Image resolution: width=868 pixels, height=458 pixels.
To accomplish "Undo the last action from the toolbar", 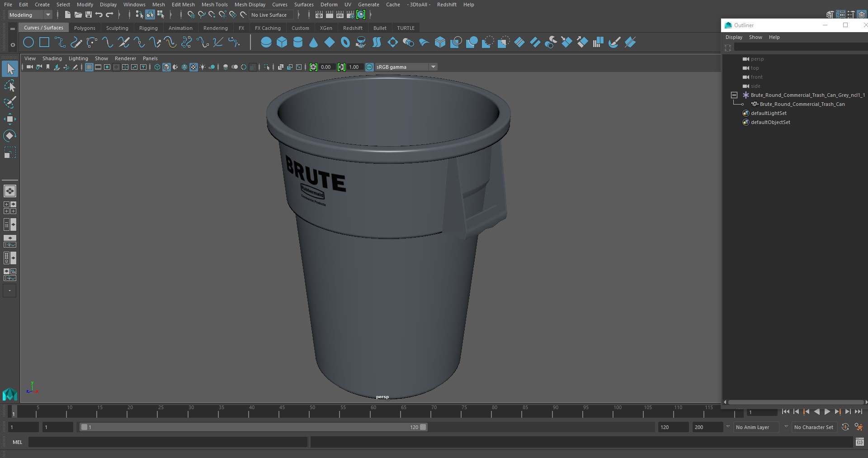I will coord(99,15).
